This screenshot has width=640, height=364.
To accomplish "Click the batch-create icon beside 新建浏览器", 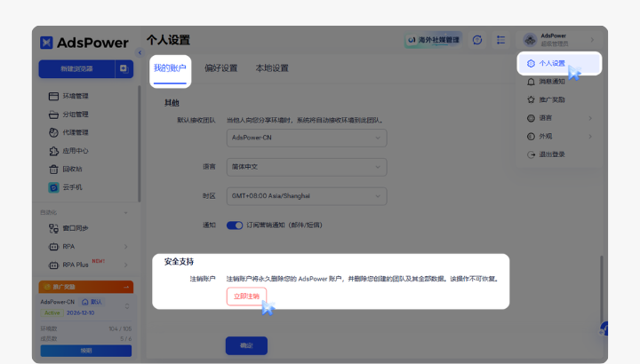I will [124, 69].
